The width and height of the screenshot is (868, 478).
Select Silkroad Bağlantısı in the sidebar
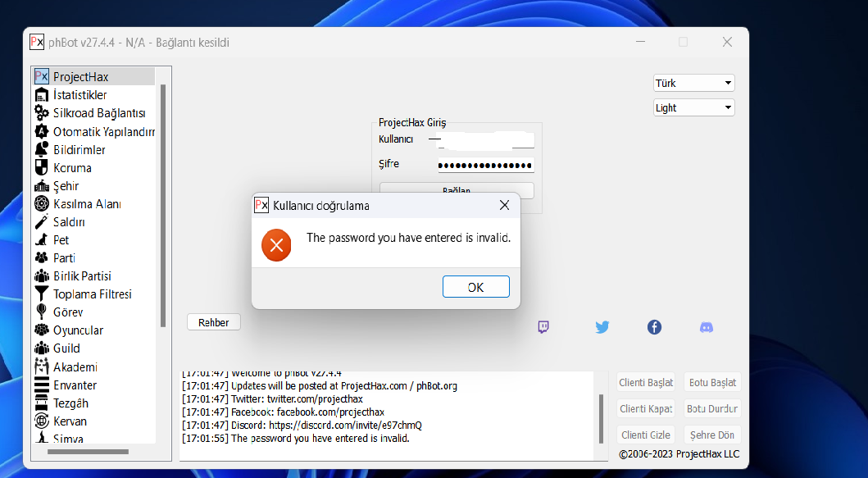99,113
